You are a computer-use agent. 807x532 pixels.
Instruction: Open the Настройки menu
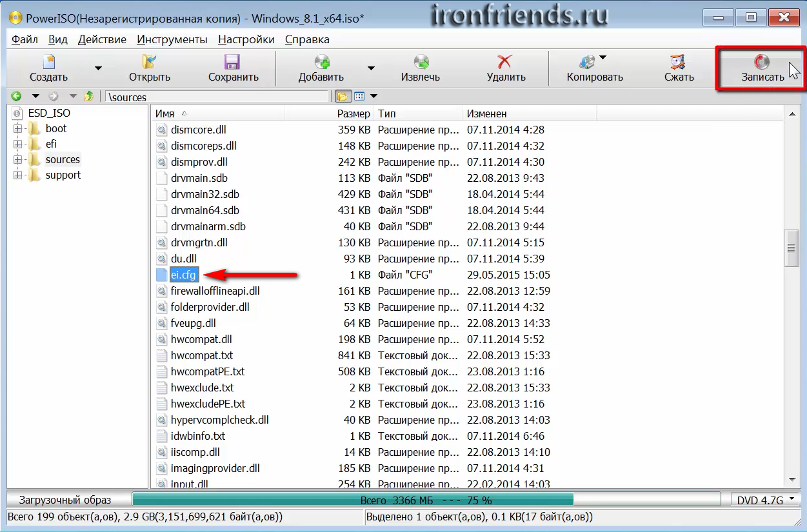coord(246,39)
